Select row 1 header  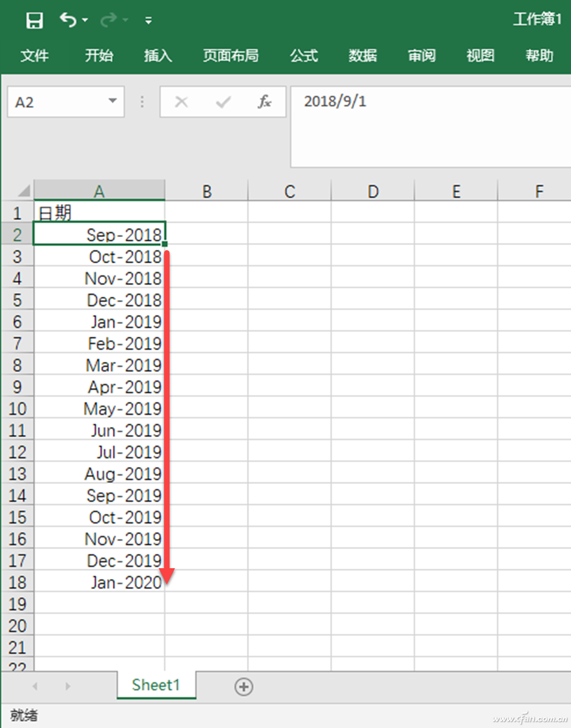(x=17, y=212)
